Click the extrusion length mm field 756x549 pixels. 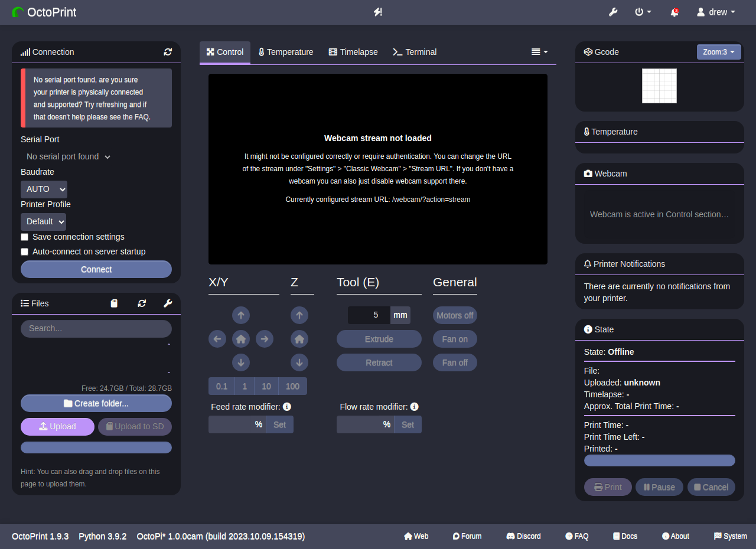tap(369, 315)
